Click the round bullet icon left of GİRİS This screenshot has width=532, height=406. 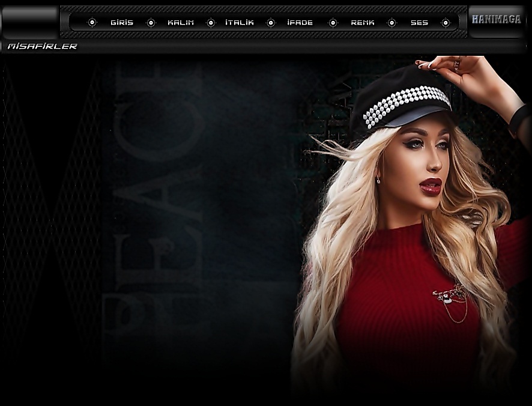coord(92,22)
